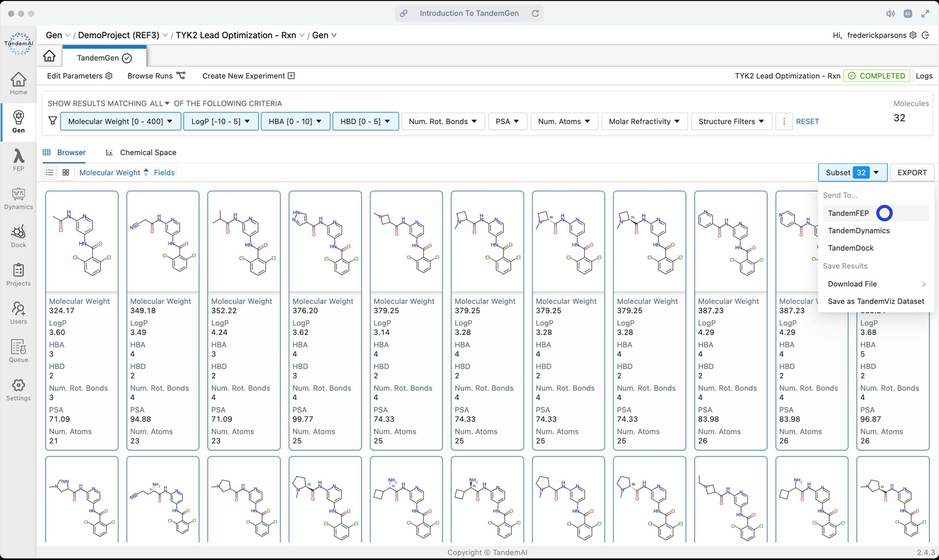Open Projects from the sidebar
The height and width of the screenshot is (560, 939).
pyautogui.click(x=18, y=275)
